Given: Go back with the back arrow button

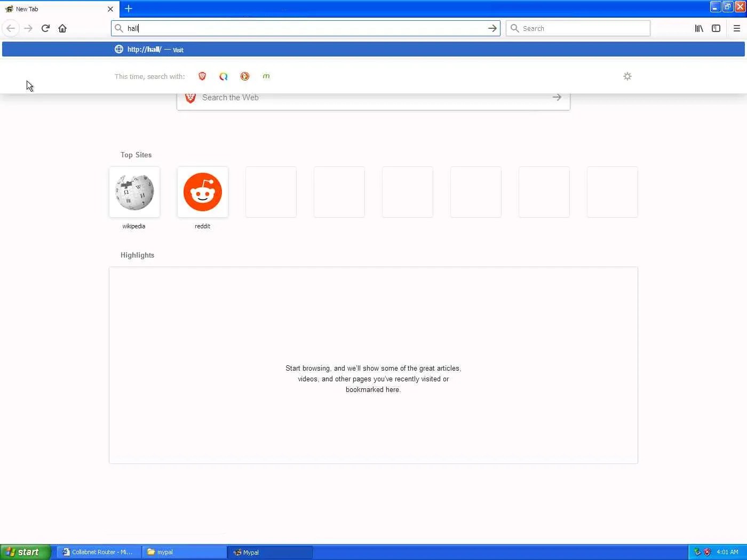Looking at the screenshot, I should point(11,28).
